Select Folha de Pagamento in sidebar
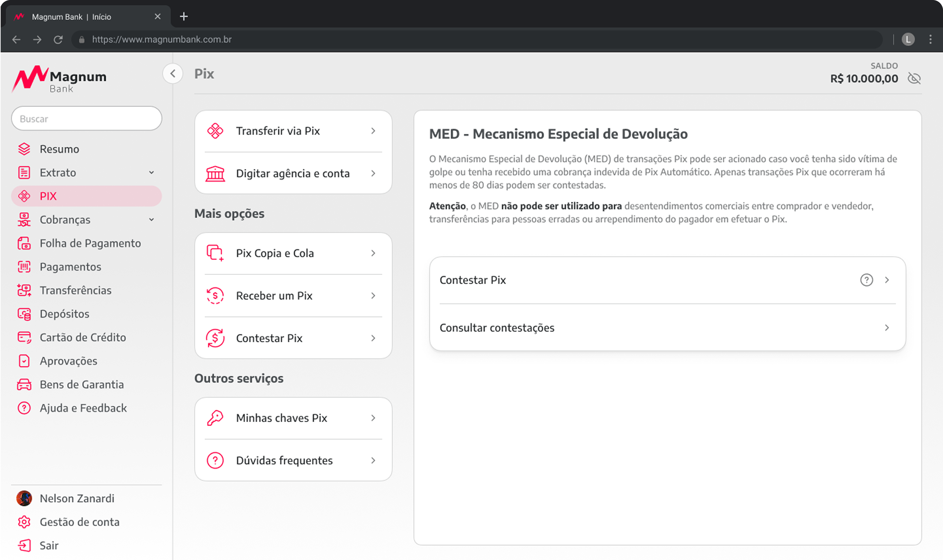 coord(90,243)
